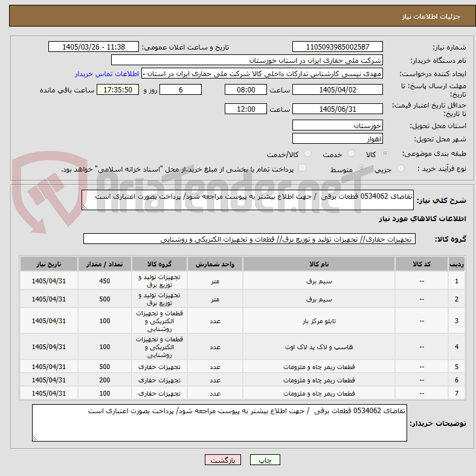Image resolution: width=476 pixels, height=476 pixels.
Task: Click قطعات ریمر چاه و ملزومات in row 7
Action: pyautogui.click(x=319, y=393)
